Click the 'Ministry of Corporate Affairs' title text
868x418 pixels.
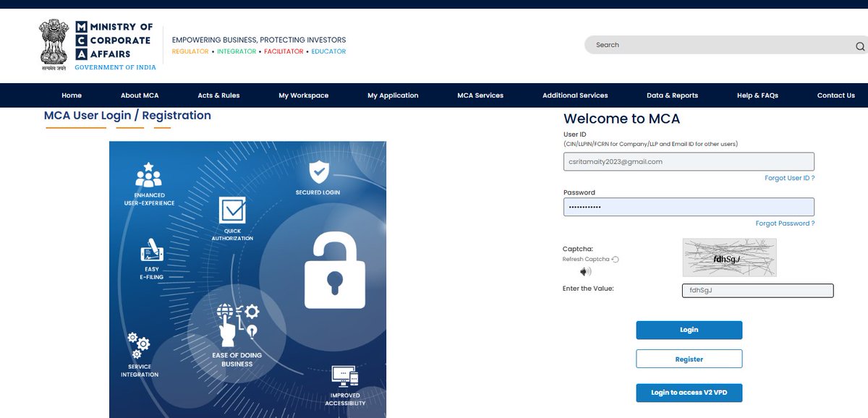coord(120,40)
